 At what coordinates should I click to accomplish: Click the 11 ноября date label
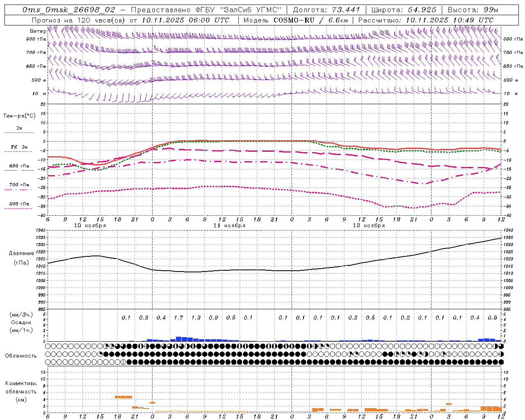pyautogui.click(x=229, y=226)
